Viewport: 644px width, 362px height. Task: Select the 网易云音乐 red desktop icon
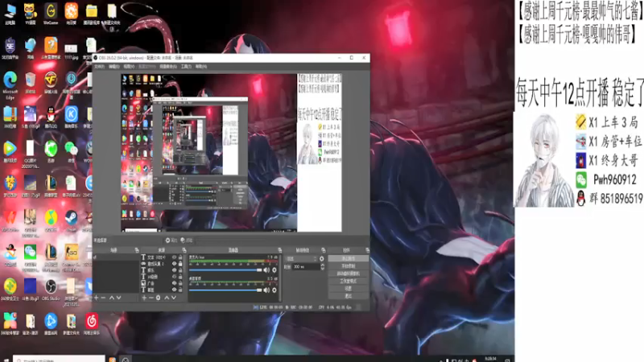[x=91, y=324]
